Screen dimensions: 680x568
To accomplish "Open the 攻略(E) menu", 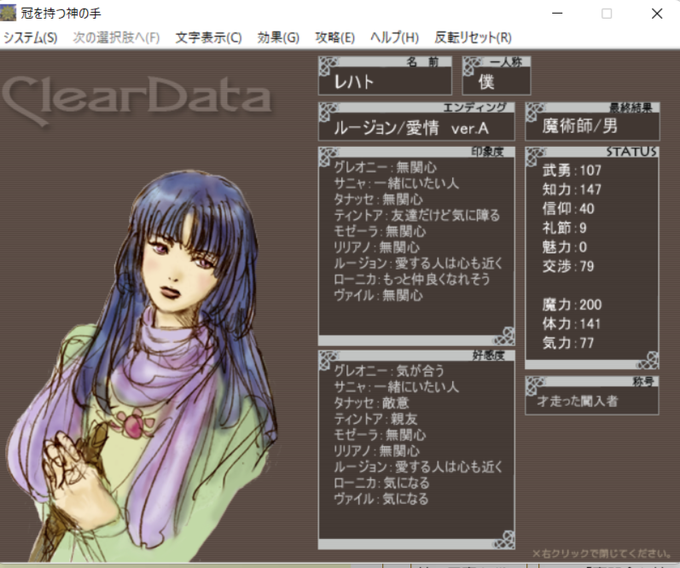I will pos(335,38).
